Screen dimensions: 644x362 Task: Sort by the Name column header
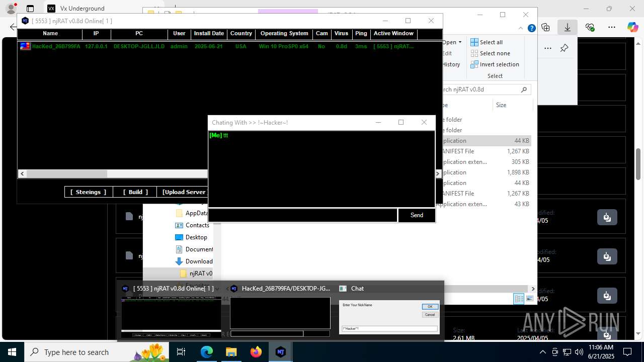point(50,34)
